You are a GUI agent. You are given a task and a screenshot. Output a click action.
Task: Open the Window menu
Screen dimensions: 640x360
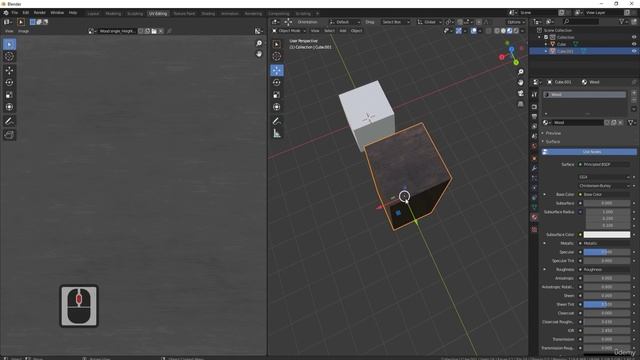point(57,13)
